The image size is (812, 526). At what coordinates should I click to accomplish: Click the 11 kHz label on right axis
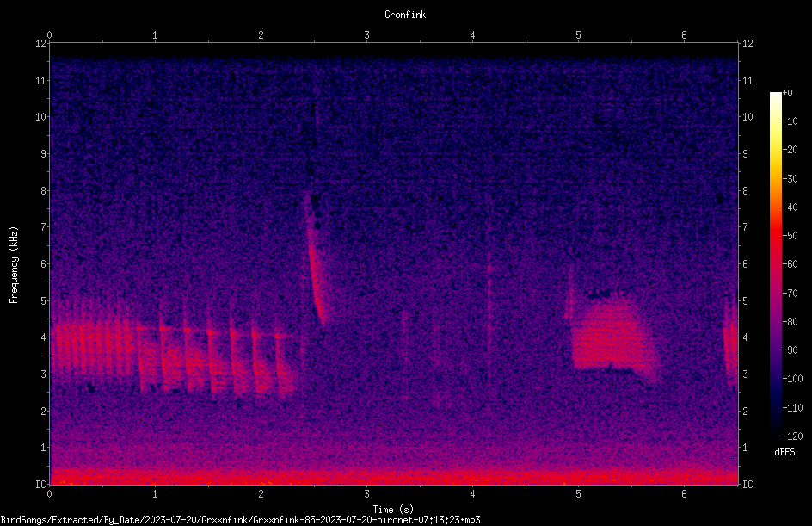pos(747,80)
